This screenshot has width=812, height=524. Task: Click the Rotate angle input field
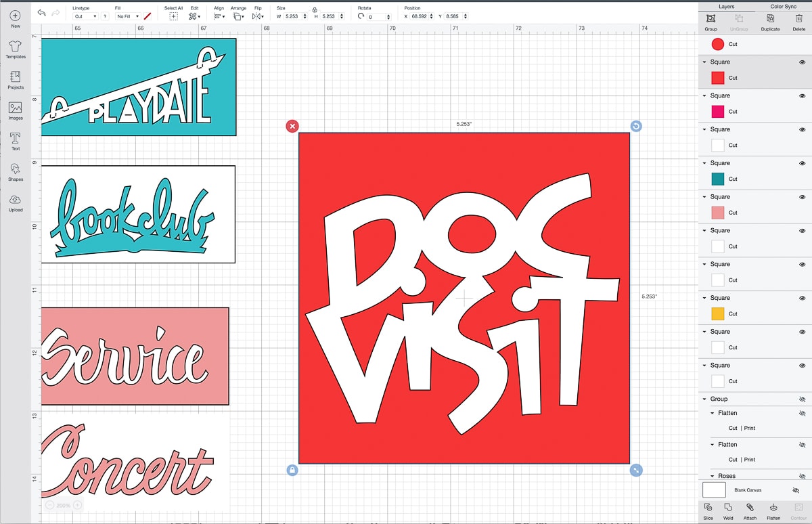tap(378, 16)
